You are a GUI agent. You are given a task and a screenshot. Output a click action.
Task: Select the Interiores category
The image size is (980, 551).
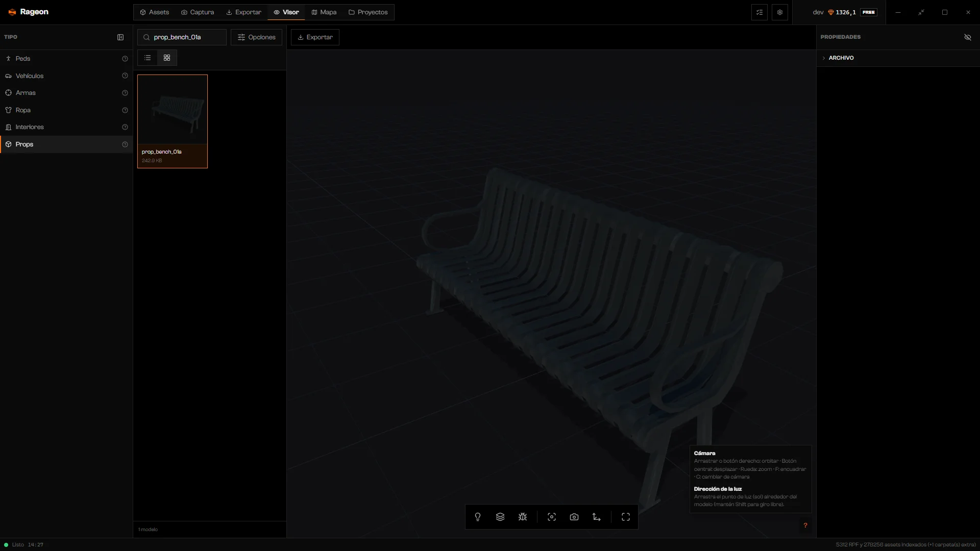[66, 127]
